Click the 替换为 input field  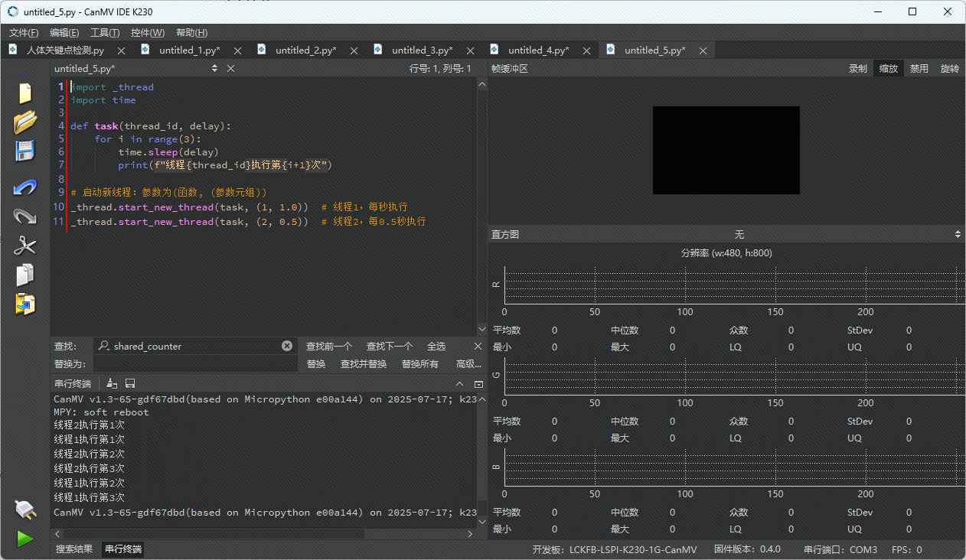194,364
